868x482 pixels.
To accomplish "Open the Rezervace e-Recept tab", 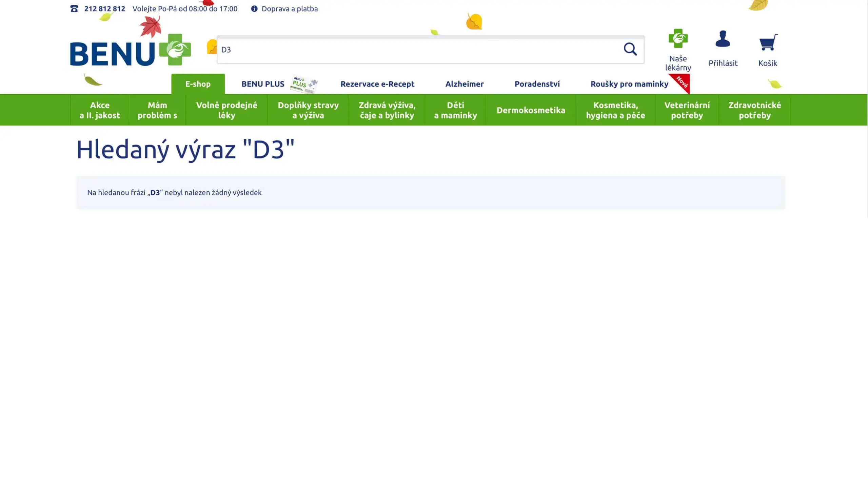I will (377, 84).
